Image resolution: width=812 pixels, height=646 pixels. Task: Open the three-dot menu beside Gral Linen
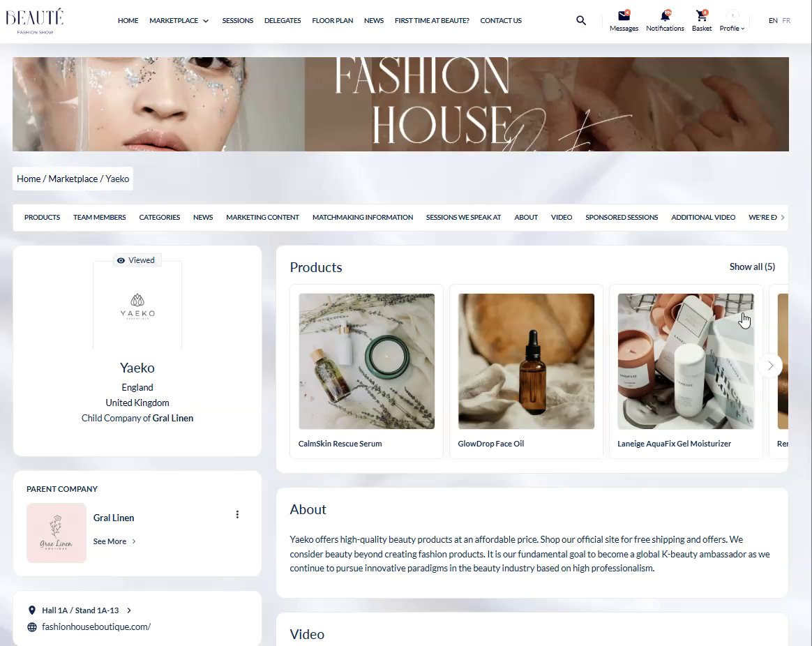[x=237, y=514]
